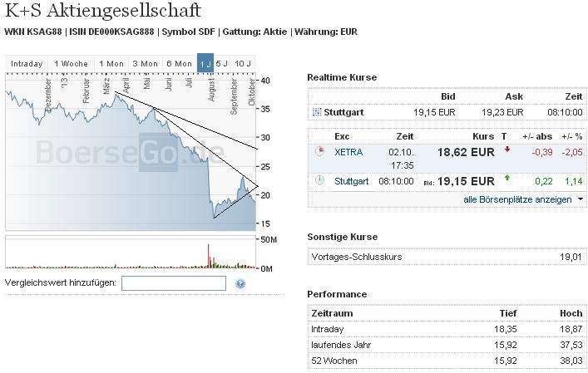Expand the 'alle Börsenplätze anzeigen' arrow
This screenshot has height=373, width=588.
point(580,199)
